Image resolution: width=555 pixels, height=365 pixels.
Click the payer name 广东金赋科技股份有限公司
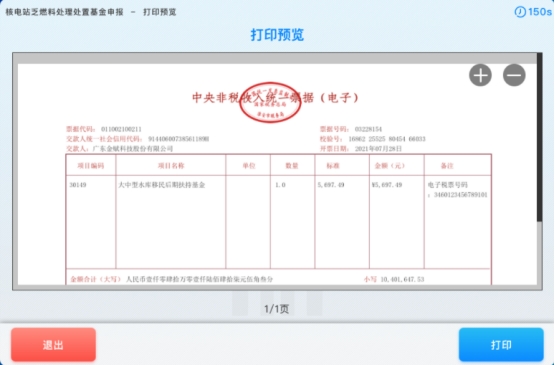pos(133,149)
